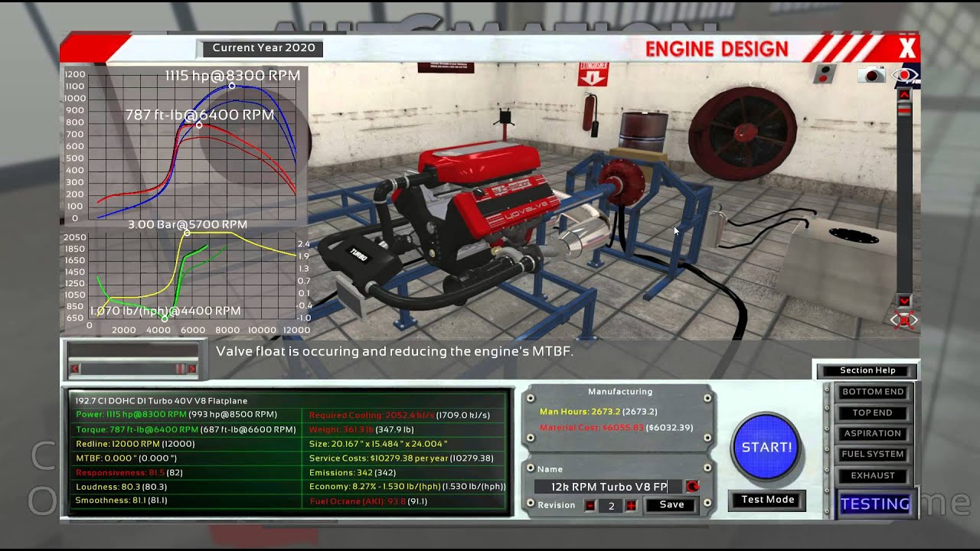Click the valve float warning message
This screenshot has height=551, width=980.
(394, 352)
